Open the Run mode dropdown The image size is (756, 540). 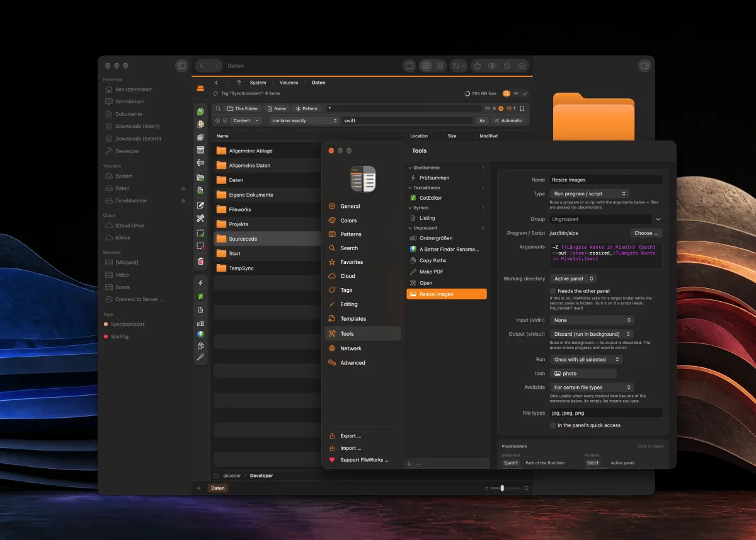pos(586,360)
